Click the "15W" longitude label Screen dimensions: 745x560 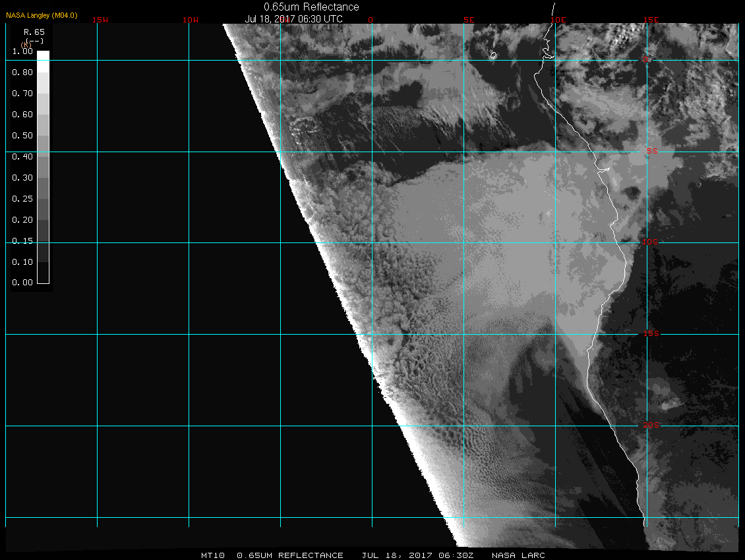100,20
